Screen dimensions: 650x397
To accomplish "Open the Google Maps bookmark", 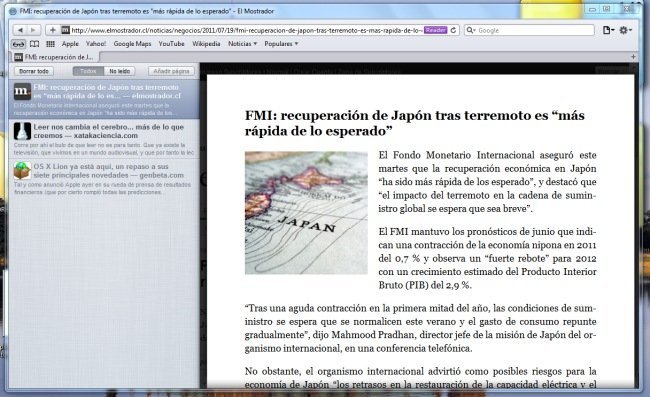I will [x=132, y=44].
